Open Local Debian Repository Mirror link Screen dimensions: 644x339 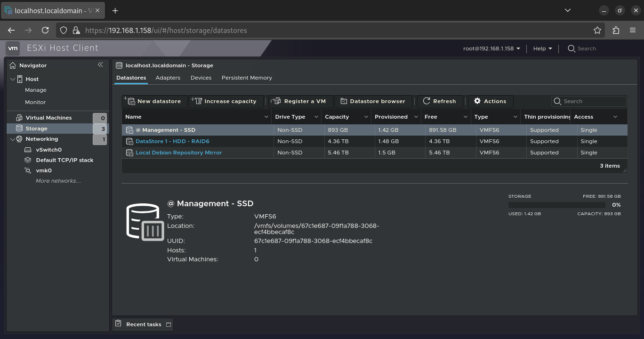tap(178, 153)
